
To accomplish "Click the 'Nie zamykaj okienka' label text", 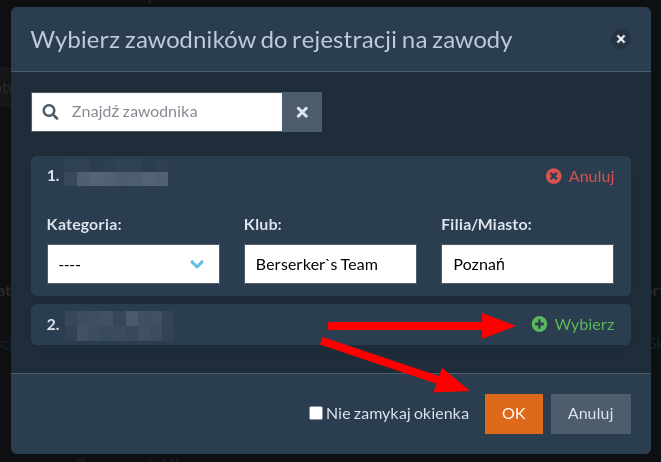I will tap(397, 413).
